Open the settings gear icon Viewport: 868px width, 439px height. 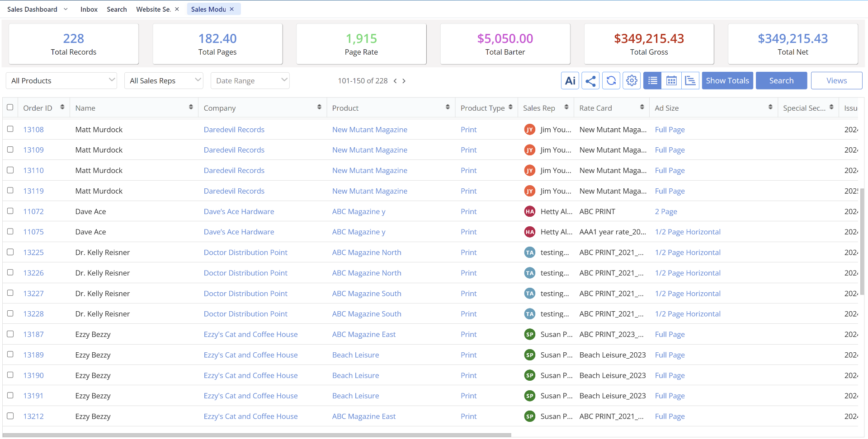point(632,80)
